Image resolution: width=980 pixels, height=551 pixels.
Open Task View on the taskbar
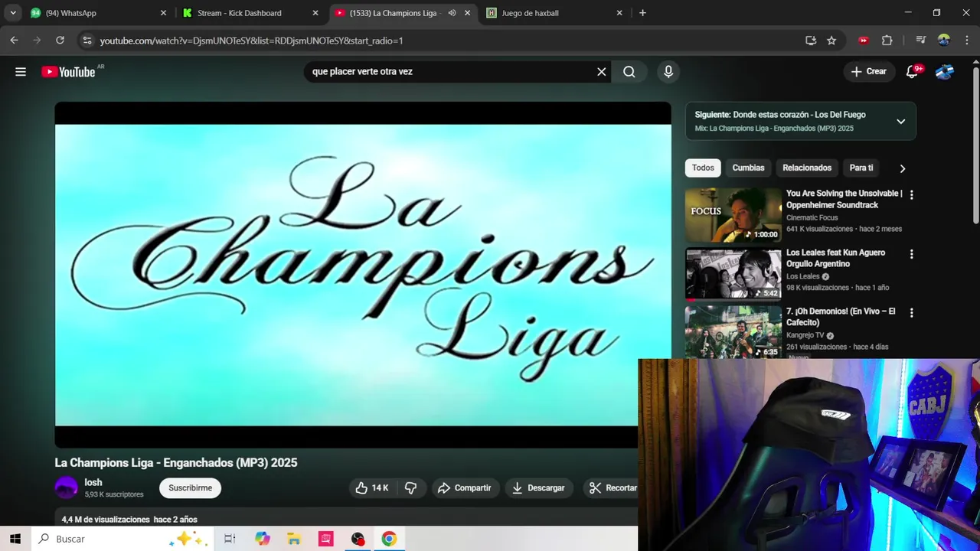pos(230,539)
